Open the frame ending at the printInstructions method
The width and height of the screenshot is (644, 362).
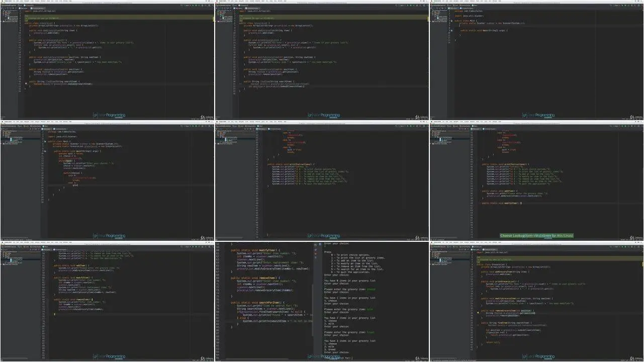tap(322, 181)
